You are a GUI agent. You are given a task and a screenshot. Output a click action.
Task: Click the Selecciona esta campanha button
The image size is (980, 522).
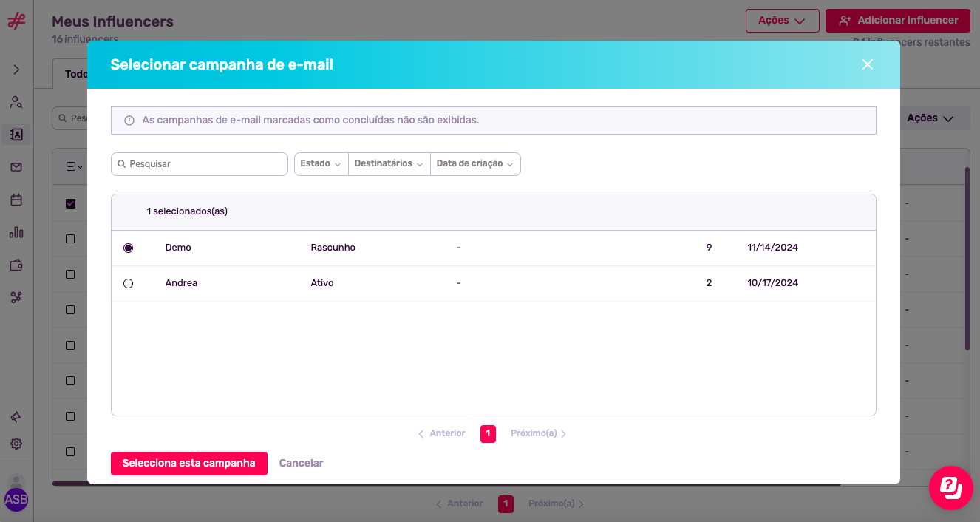click(188, 464)
